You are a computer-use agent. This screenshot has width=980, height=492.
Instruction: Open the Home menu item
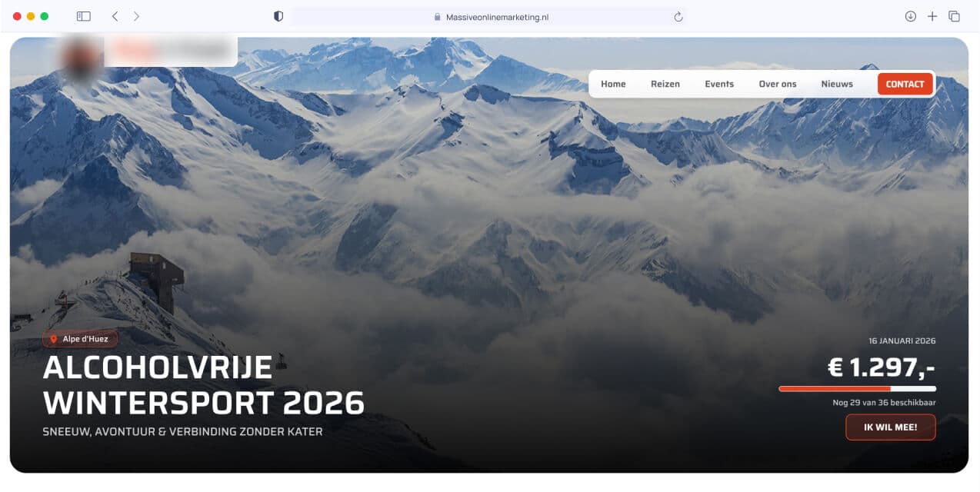613,84
